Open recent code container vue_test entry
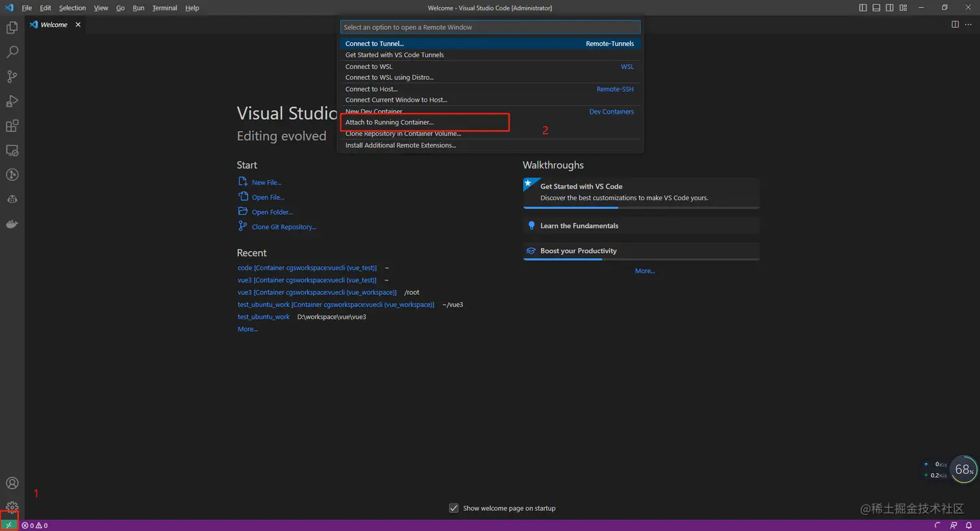The image size is (980, 531). 307,268
